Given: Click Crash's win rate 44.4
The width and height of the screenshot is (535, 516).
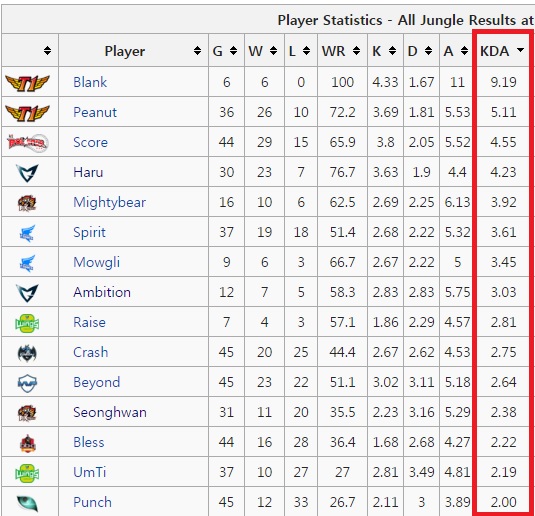Looking at the screenshot, I should click(342, 353).
